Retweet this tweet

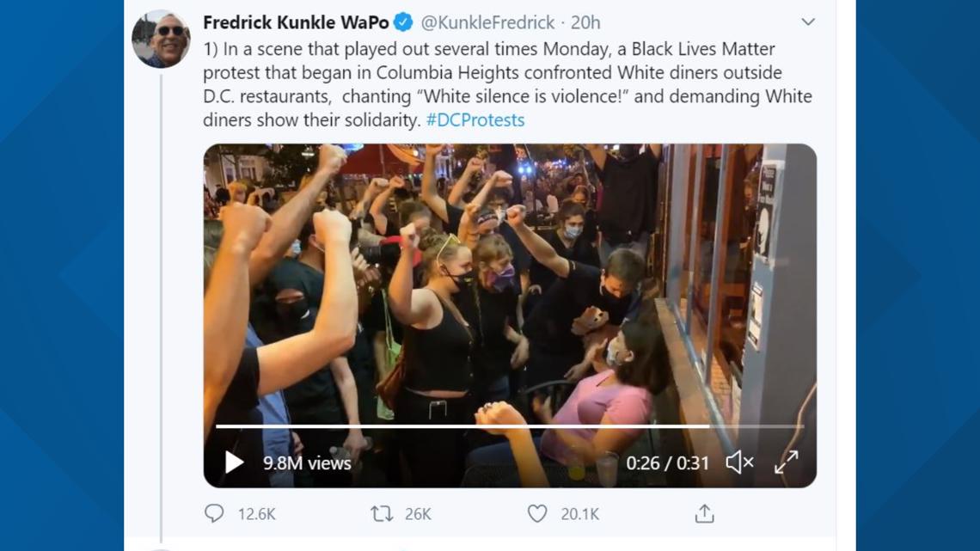click(381, 514)
